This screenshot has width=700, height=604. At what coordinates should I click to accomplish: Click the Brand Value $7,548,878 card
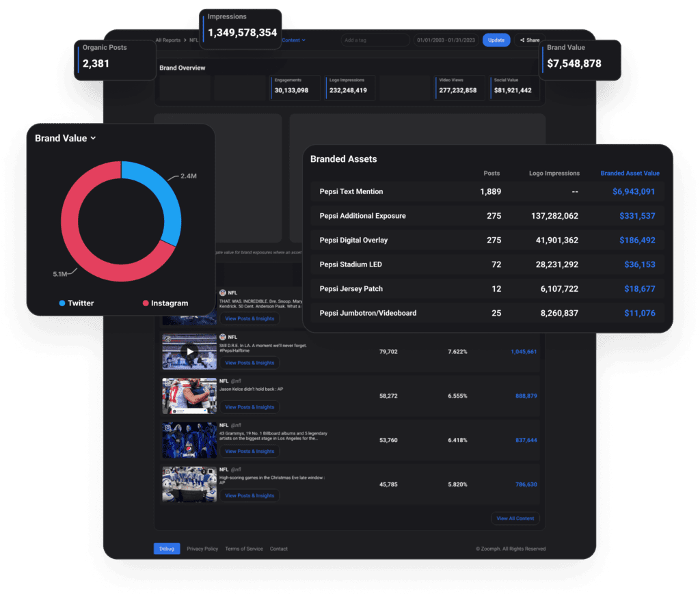[580, 60]
